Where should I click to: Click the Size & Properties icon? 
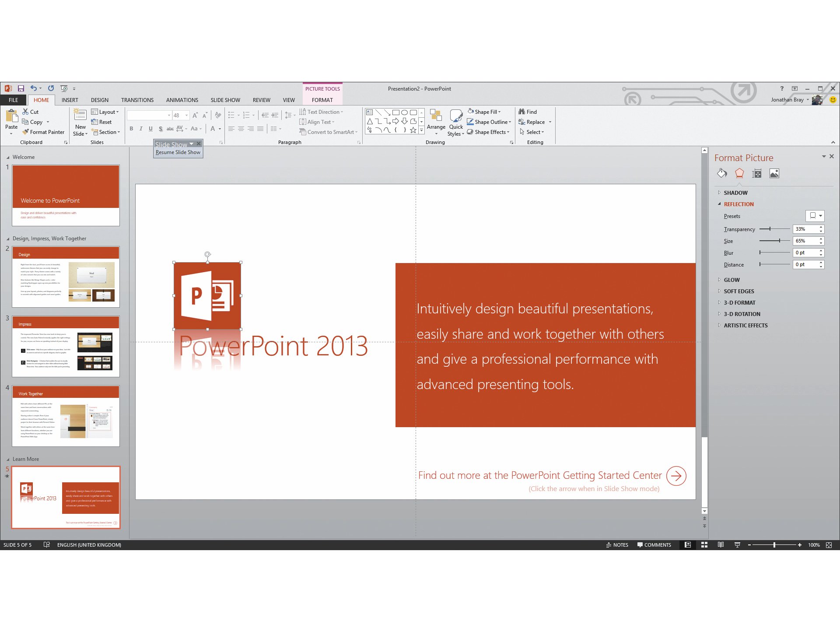tap(757, 173)
